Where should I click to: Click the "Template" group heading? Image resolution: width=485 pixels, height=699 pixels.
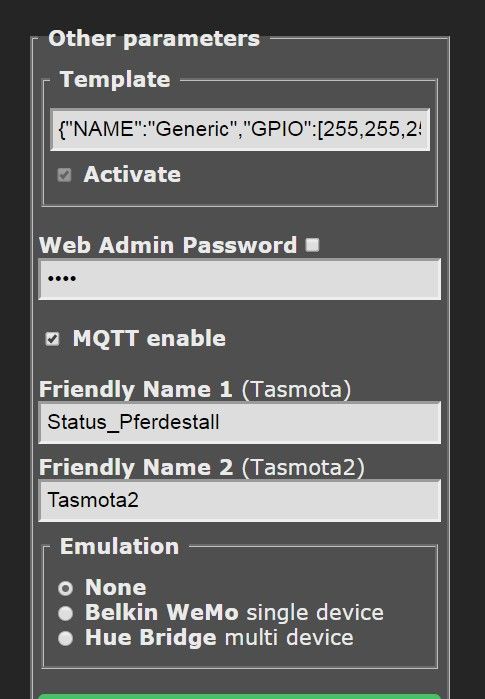point(115,79)
